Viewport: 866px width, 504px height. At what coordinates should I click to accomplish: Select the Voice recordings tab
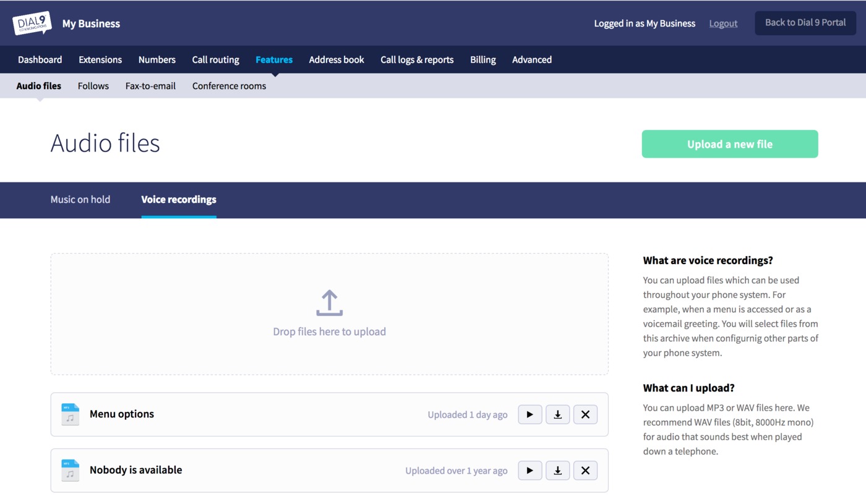(179, 199)
